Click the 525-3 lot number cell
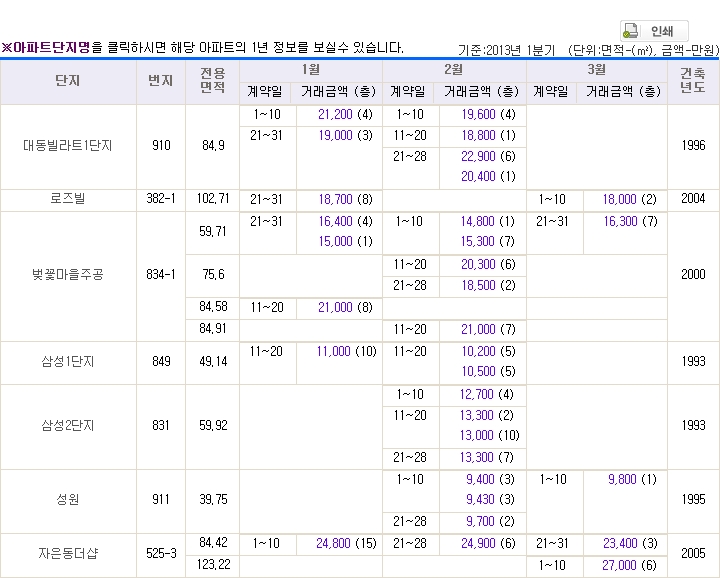Viewport: 720px width, 578px height. pyautogui.click(x=161, y=554)
